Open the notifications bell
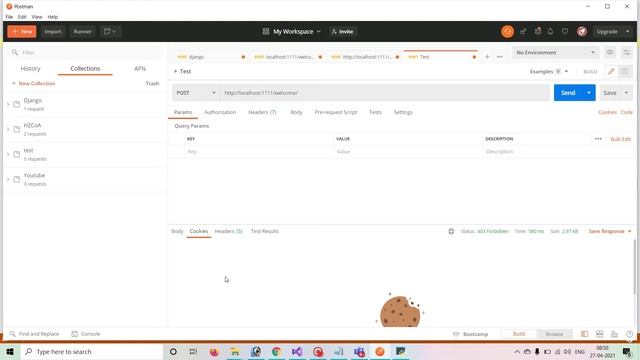The image size is (640, 360). click(550, 31)
